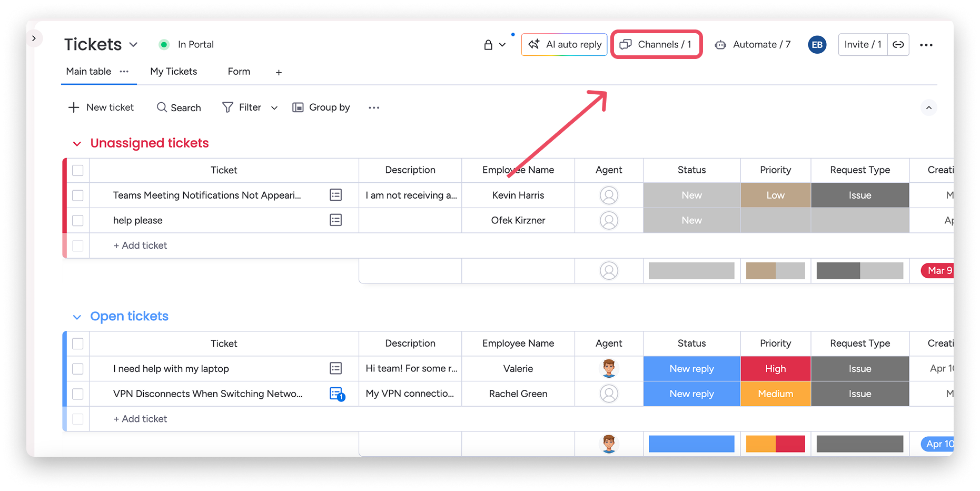
Task: Switch to the My Tickets tab
Action: click(x=173, y=71)
